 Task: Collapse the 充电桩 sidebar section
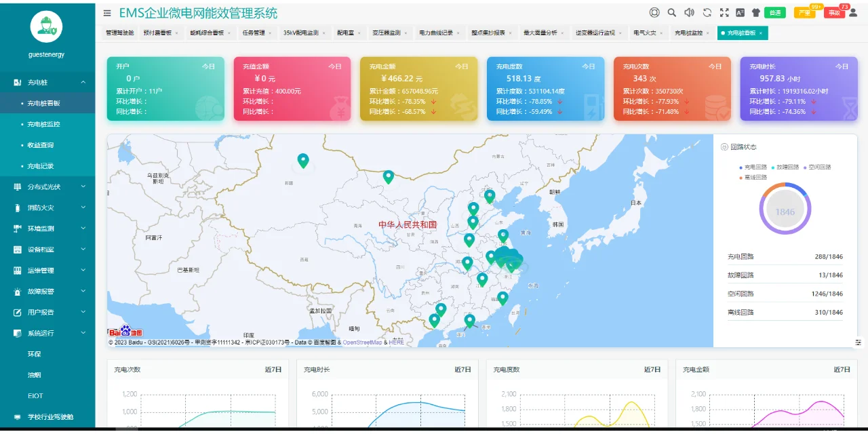(x=47, y=82)
